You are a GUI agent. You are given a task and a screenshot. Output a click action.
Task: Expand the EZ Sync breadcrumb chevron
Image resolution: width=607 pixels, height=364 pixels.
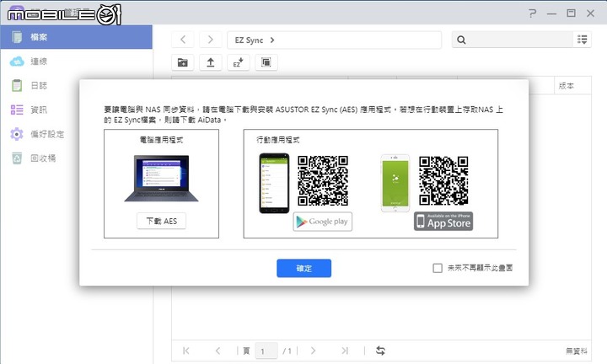coord(272,40)
